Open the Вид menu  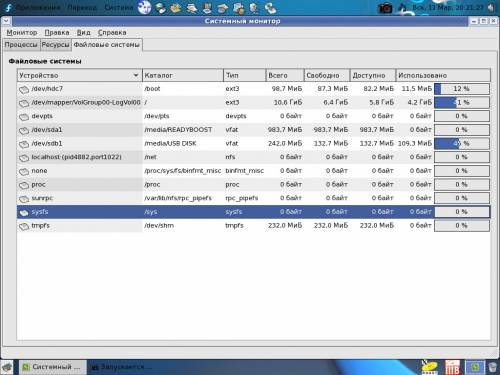84,33
